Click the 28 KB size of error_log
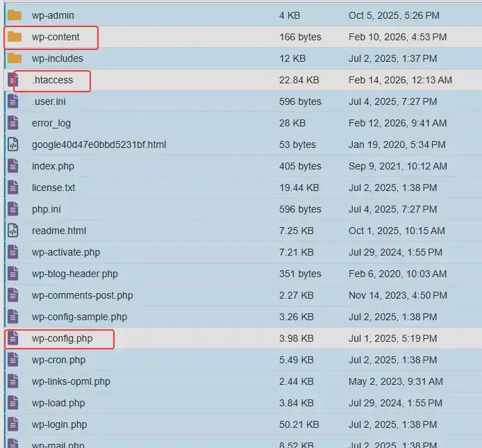Image resolution: width=482 pixels, height=448 pixels. (x=292, y=123)
